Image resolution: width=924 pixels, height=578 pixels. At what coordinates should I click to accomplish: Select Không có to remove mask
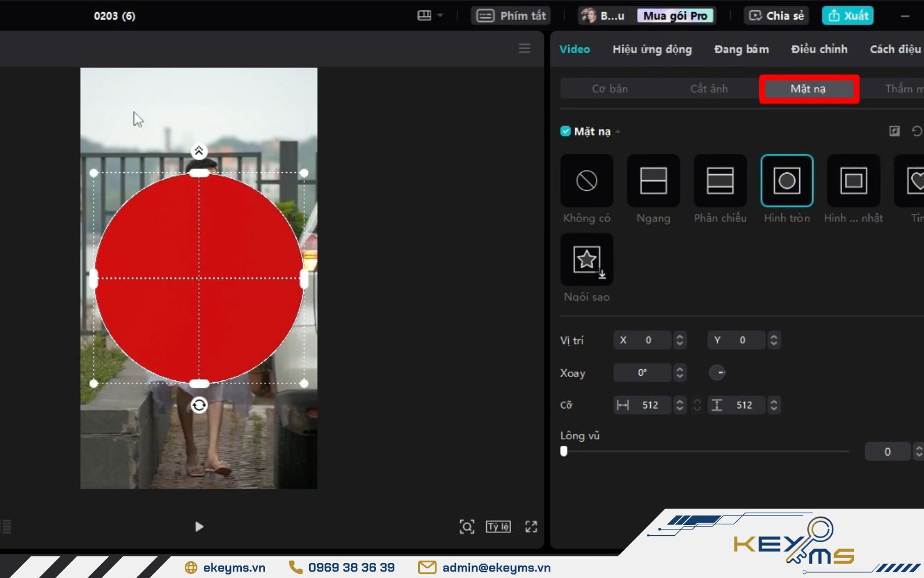(x=587, y=181)
